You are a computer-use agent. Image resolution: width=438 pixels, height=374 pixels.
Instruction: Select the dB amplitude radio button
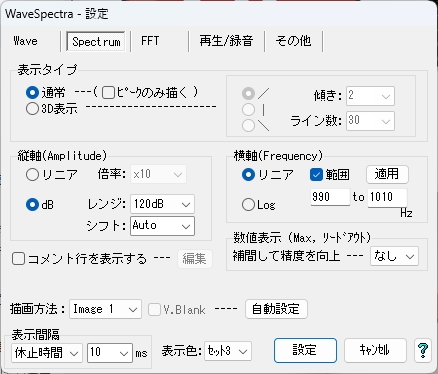point(32,205)
